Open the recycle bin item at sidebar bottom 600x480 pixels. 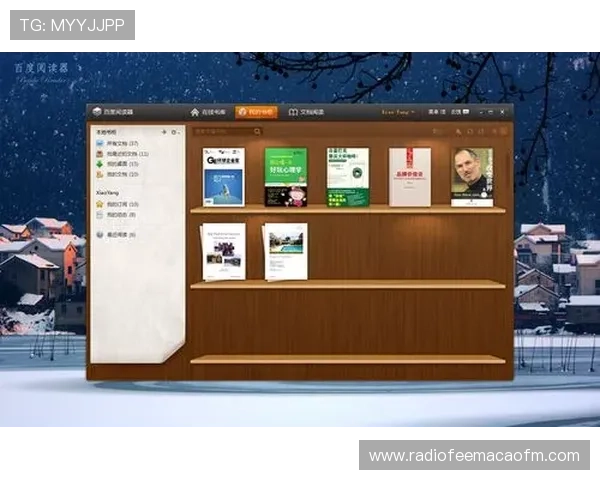point(117,234)
